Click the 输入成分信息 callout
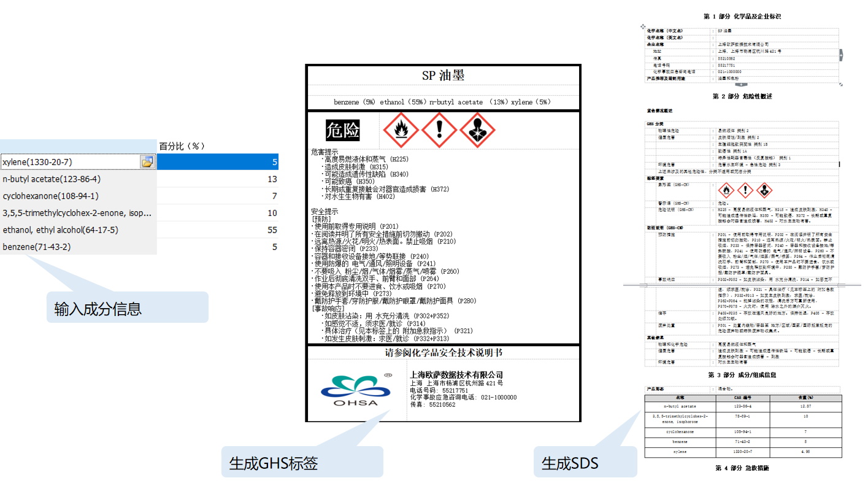Viewport: 868px width, 486px height. (128, 308)
